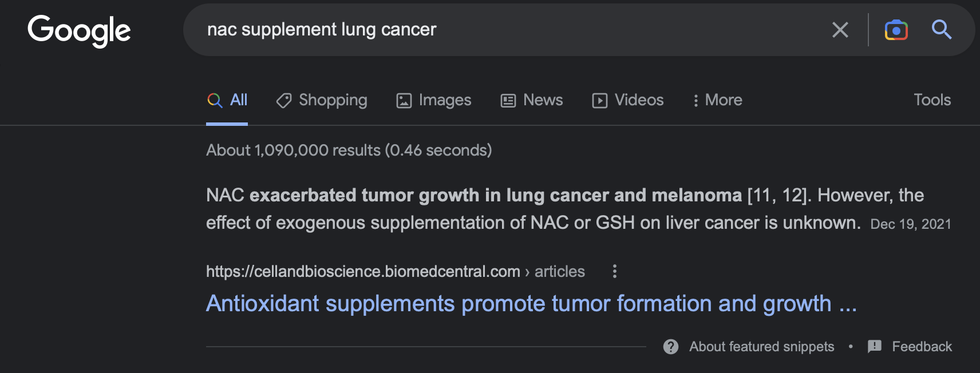The image size is (980, 373).
Task: Focus the search box with nac query
Action: (515, 30)
